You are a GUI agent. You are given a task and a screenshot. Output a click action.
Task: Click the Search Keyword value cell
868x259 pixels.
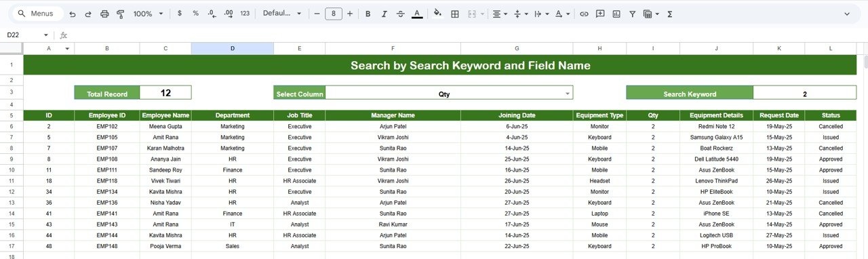(x=804, y=93)
